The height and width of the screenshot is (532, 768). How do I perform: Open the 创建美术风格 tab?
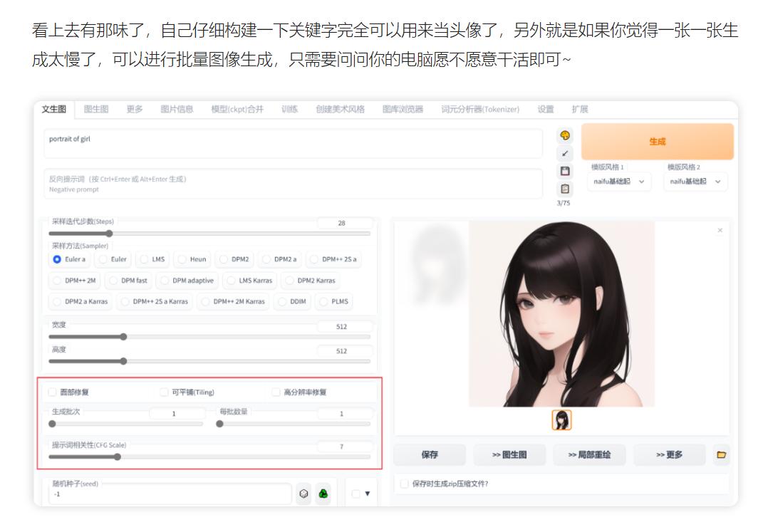(x=340, y=109)
